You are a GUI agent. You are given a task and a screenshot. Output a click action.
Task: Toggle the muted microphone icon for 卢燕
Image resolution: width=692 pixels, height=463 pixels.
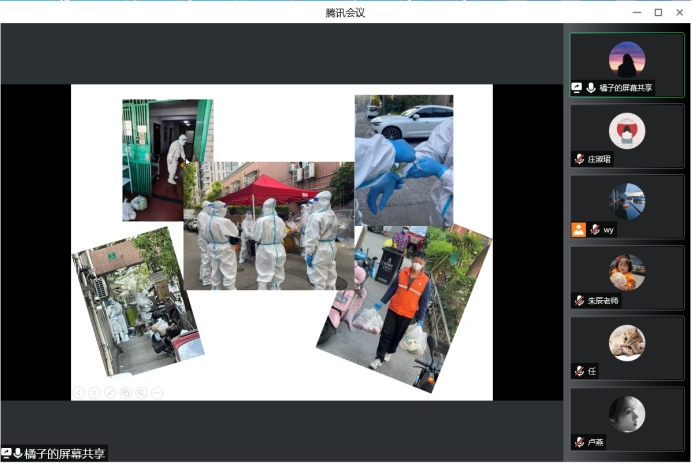(x=579, y=442)
